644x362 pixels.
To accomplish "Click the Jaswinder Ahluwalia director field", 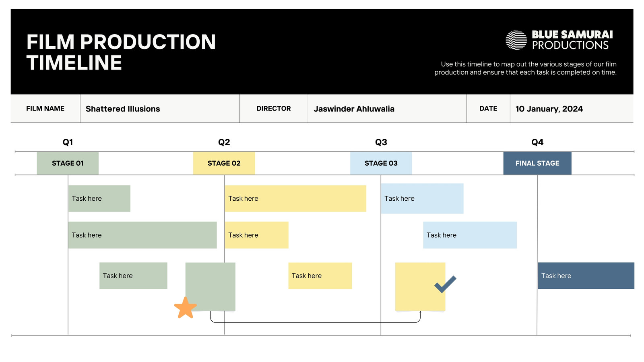I will point(387,109).
